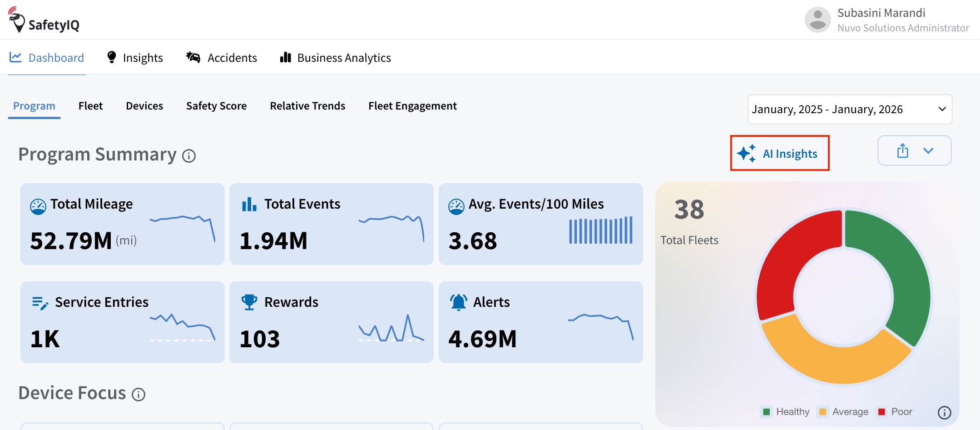The width and height of the screenshot is (980, 430).
Task: Go to Business Analytics
Action: (x=336, y=58)
